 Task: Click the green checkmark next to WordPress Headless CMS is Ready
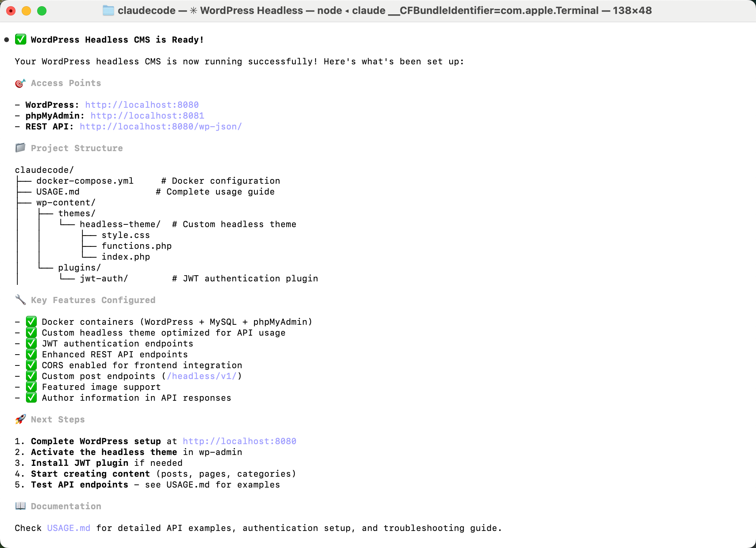(x=21, y=40)
